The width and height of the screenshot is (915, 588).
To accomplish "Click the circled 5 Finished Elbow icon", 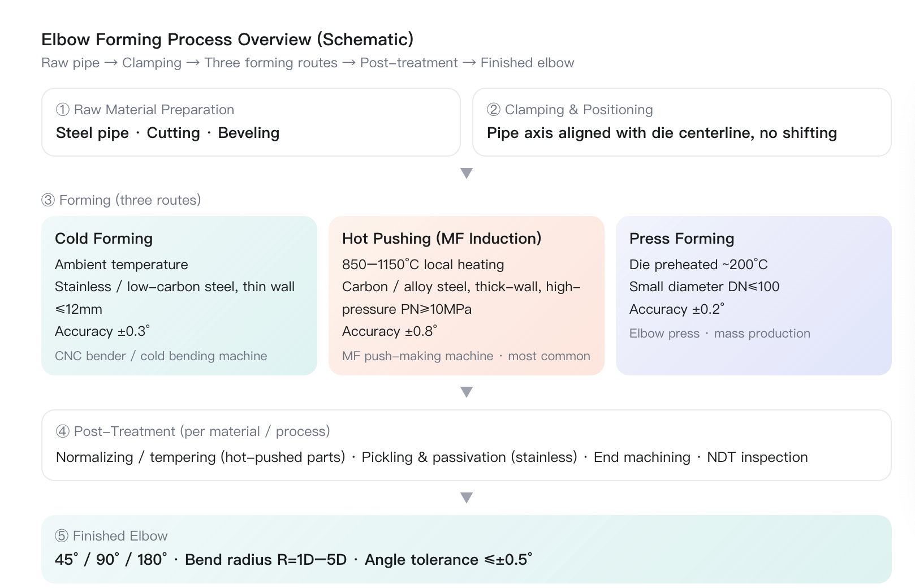I will [x=62, y=536].
